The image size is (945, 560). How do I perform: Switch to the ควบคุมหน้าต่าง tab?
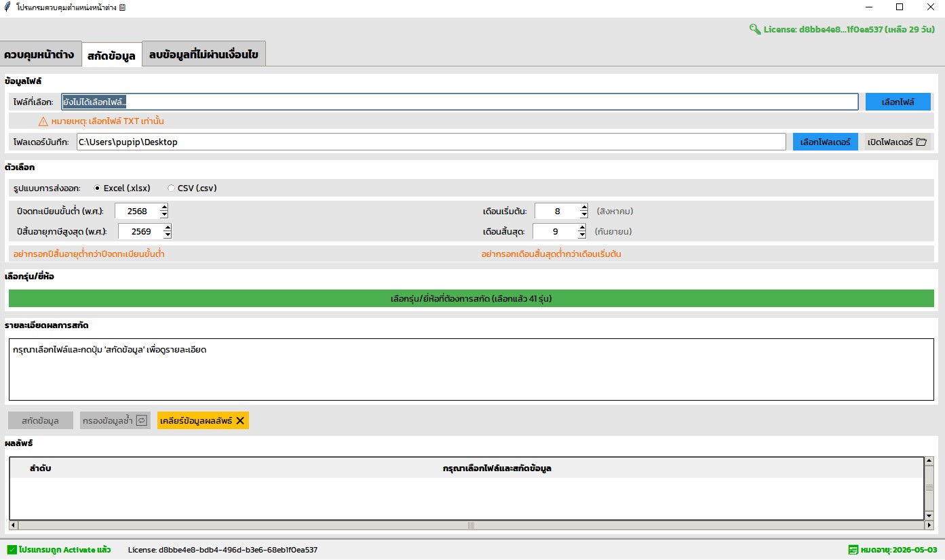pyautogui.click(x=39, y=54)
